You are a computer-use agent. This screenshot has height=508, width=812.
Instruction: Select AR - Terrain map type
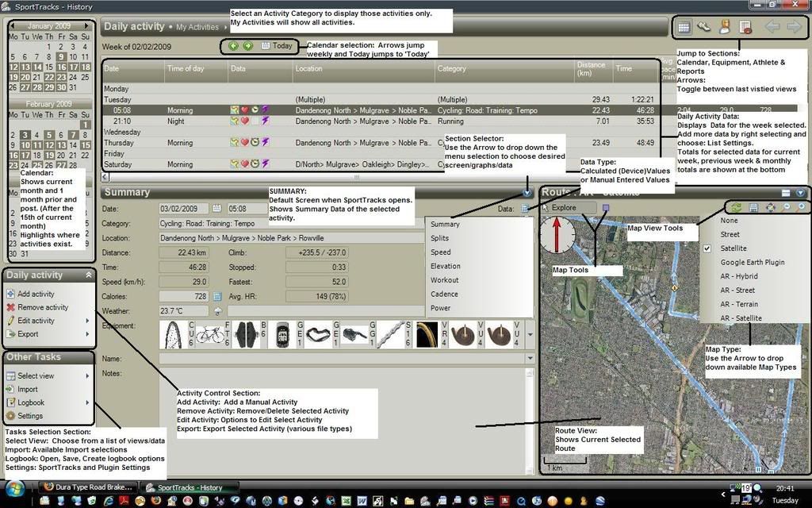pos(739,304)
